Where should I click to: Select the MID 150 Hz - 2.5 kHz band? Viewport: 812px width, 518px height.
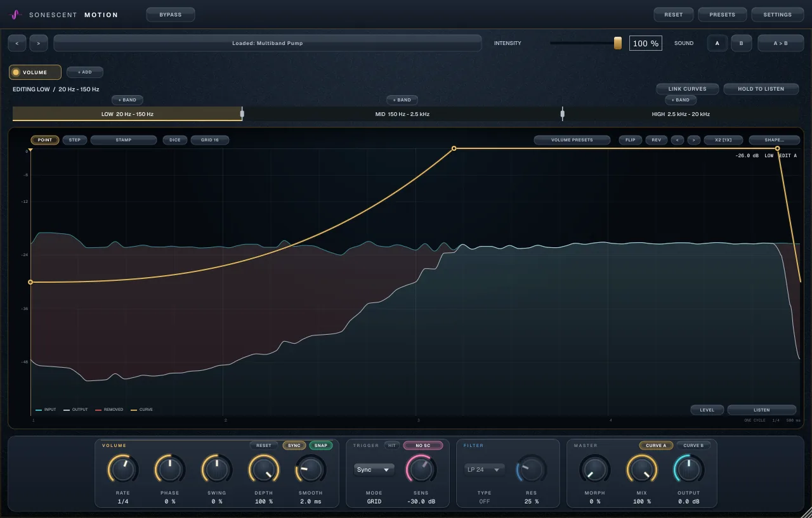(x=402, y=114)
